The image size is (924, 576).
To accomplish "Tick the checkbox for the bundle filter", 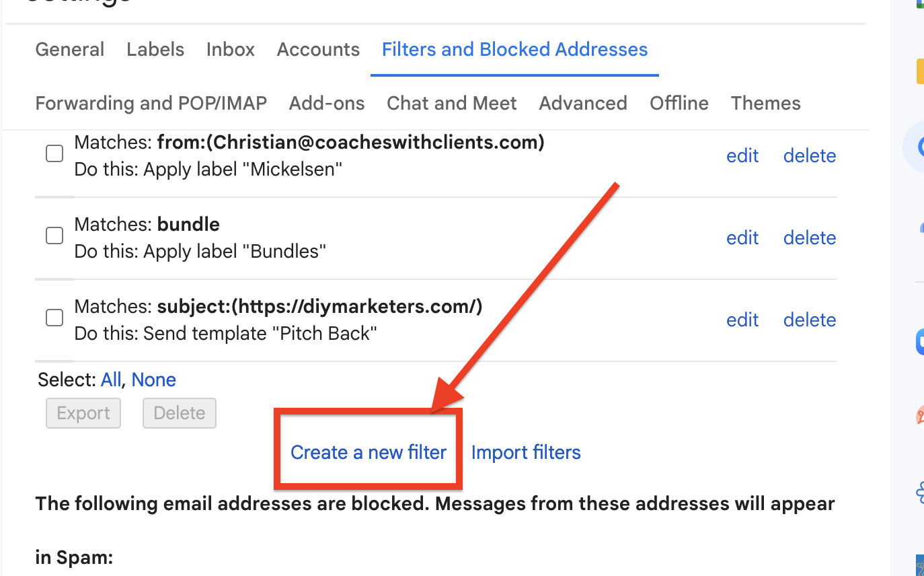I will point(54,236).
